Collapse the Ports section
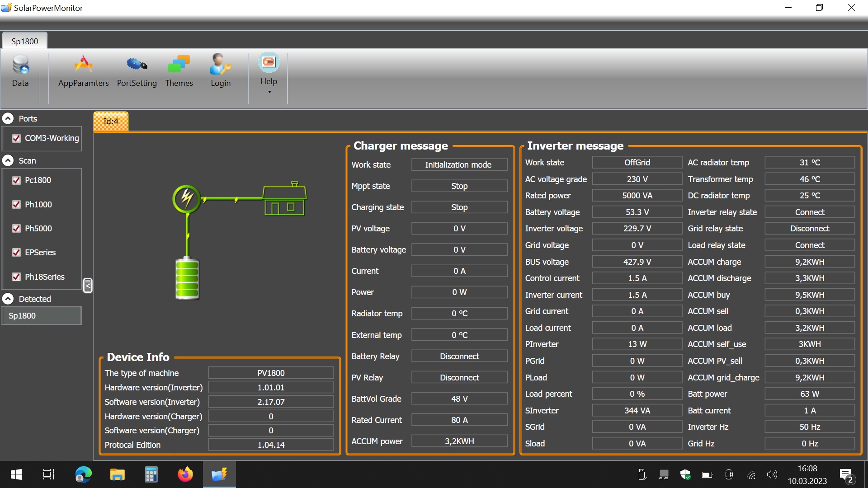This screenshot has width=868, height=488. (x=8, y=118)
